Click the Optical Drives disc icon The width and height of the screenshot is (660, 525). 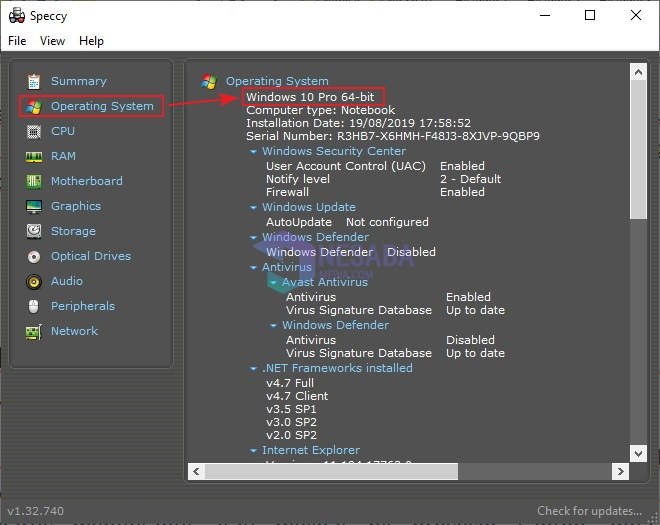[x=34, y=256]
